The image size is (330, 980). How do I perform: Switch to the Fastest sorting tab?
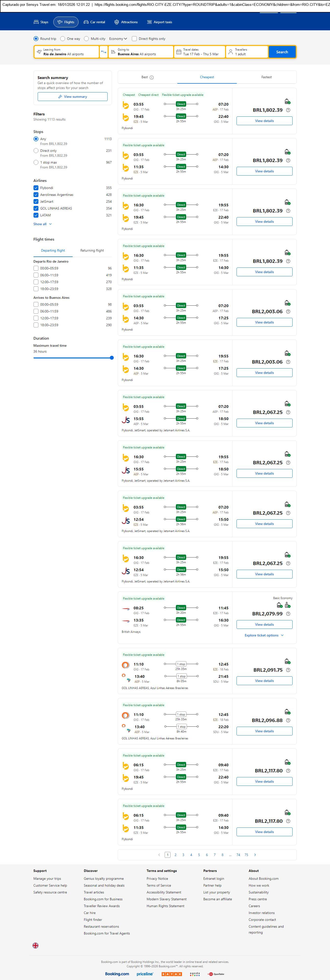[266, 77]
